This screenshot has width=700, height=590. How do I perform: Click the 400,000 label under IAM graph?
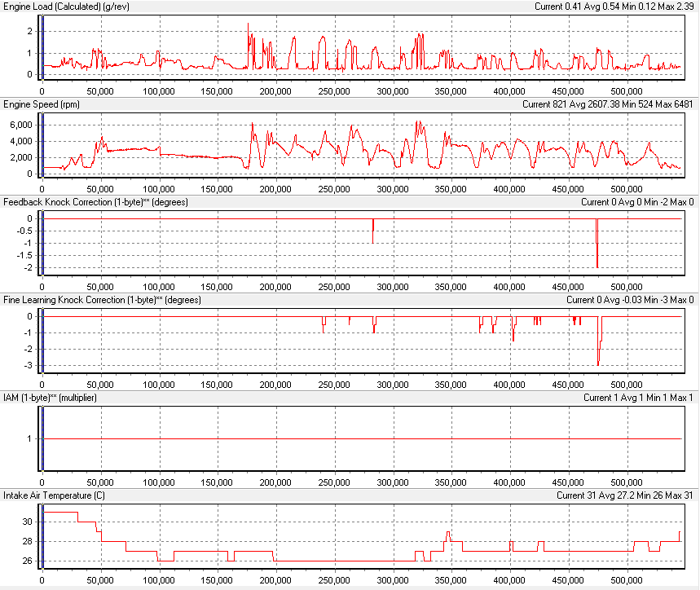click(510, 482)
